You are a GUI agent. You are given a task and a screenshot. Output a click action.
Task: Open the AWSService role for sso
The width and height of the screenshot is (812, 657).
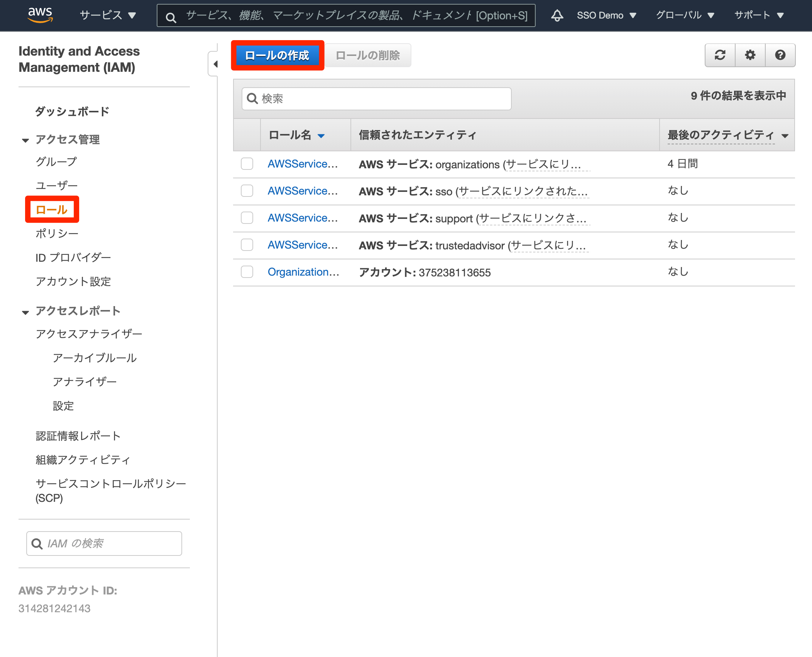303,191
